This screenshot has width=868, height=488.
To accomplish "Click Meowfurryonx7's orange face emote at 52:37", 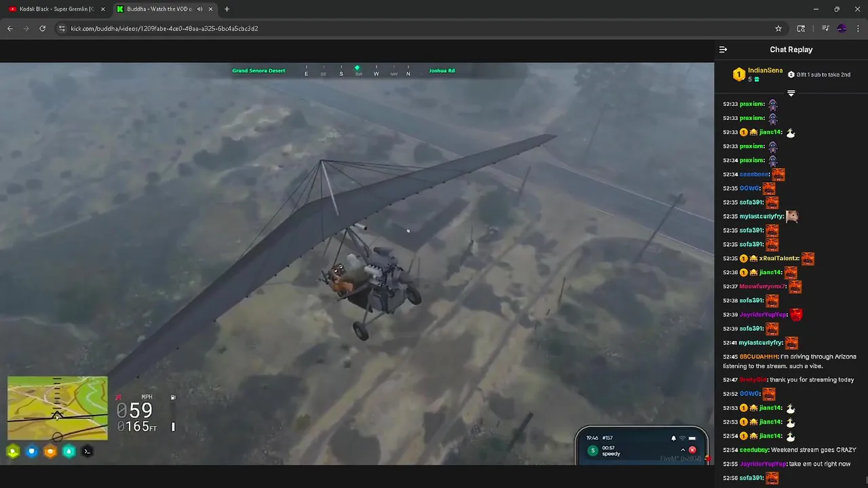I will pos(795,287).
